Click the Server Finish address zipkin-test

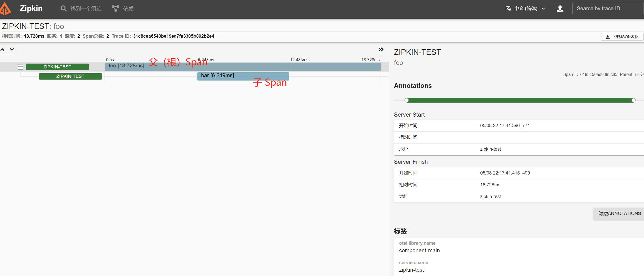coord(490,197)
